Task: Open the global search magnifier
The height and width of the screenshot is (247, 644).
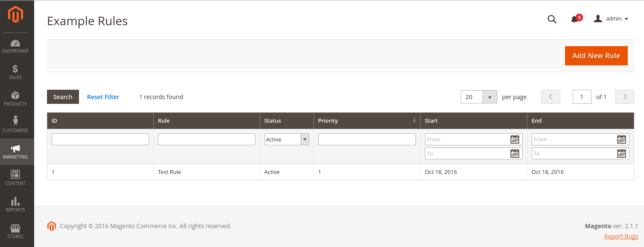Action: (552, 19)
